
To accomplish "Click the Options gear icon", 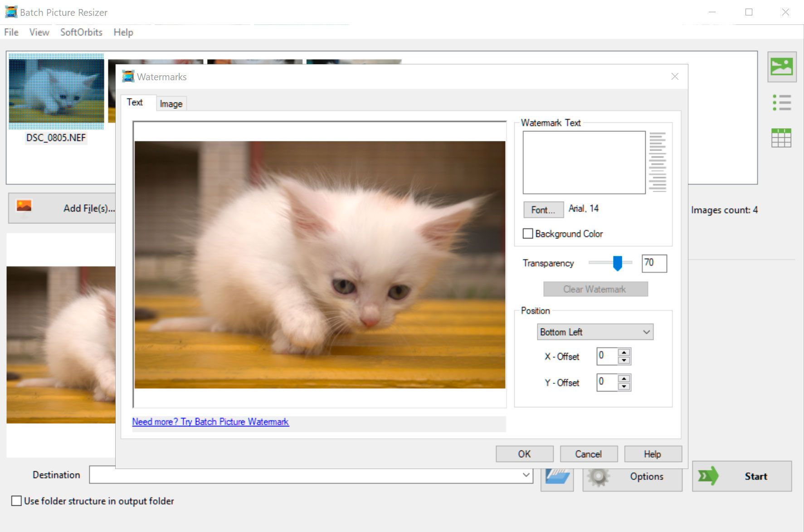I will coord(598,477).
